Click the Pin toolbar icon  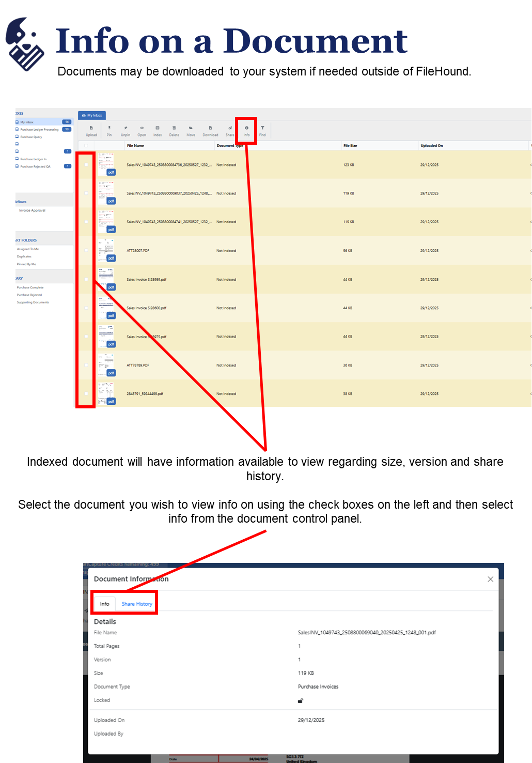tap(109, 128)
